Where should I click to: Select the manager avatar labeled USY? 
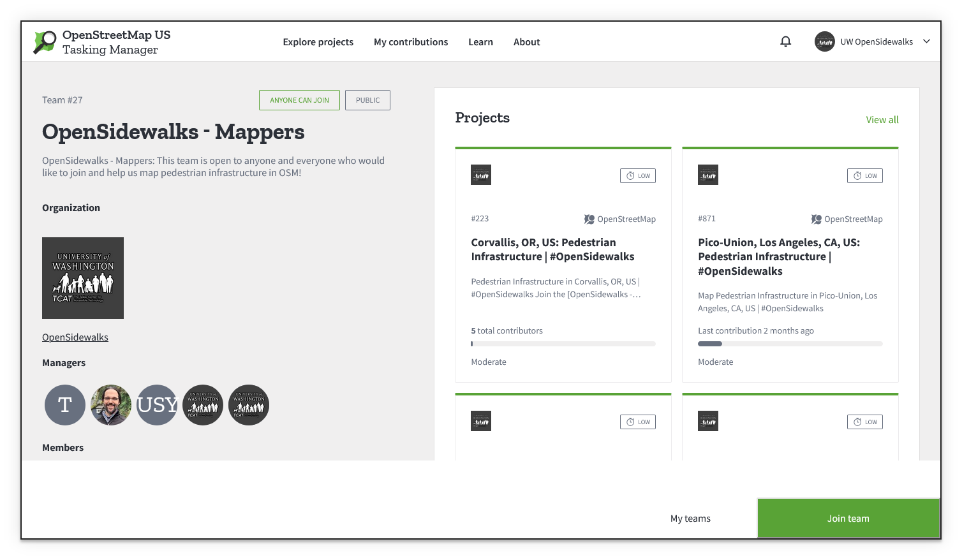tap(157, 404)
